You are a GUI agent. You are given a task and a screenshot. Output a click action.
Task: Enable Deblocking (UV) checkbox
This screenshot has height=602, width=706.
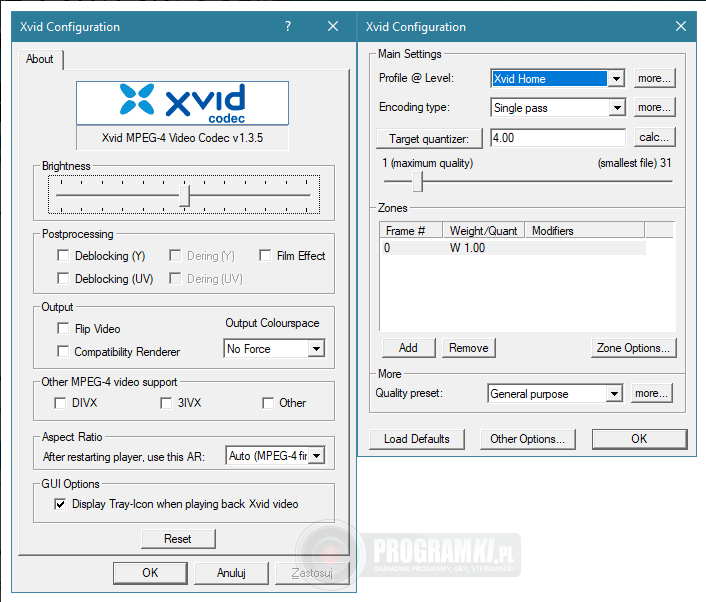63,278
